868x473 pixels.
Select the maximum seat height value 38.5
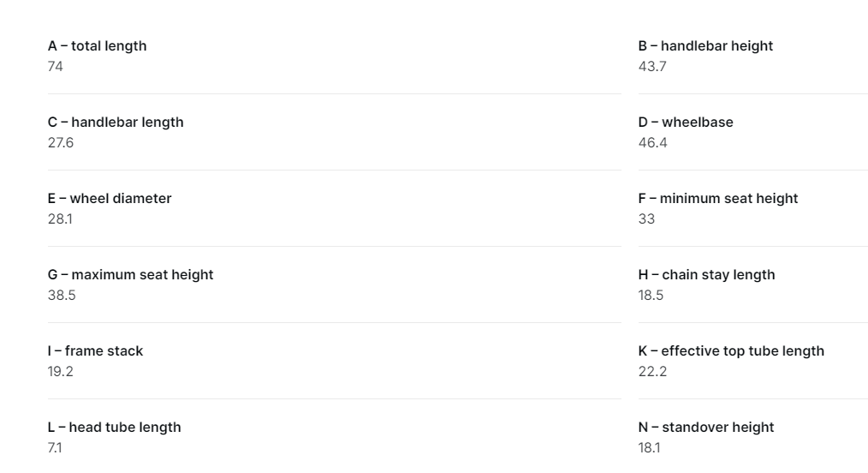pos(62,296)
